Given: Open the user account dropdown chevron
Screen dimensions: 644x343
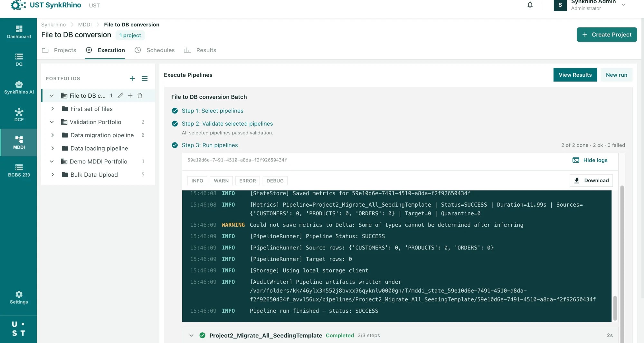Looking at the screenshot, I should (623, 5).
